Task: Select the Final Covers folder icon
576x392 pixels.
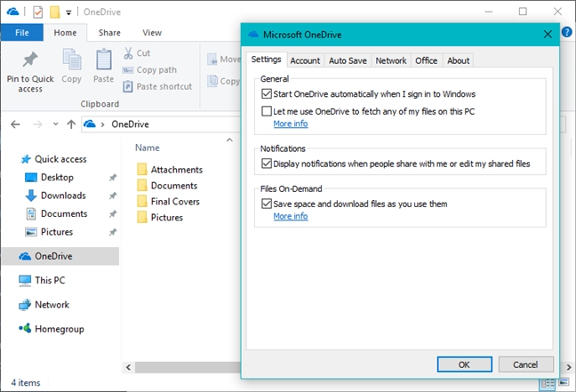Action: 142,201
